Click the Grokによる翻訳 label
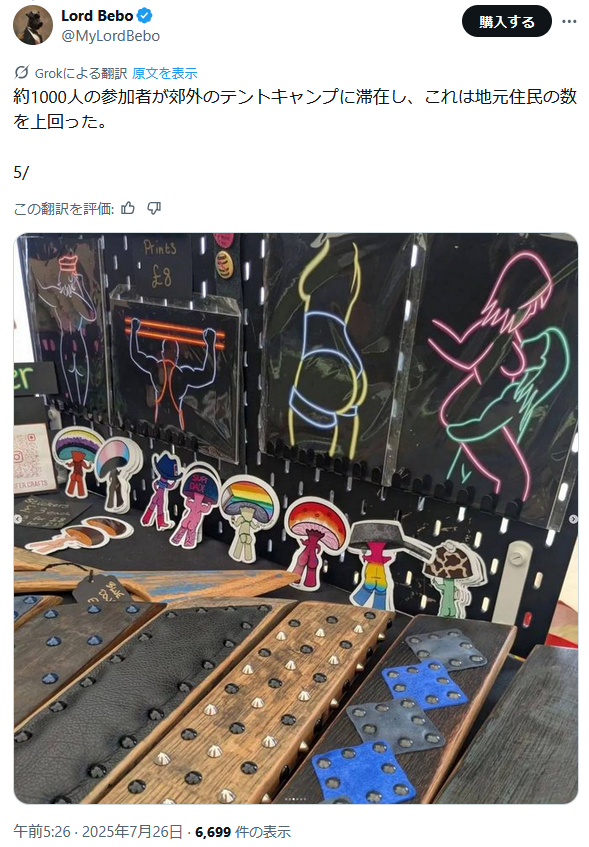Image resolution: width=589 pixels, height=847 pixels. pos(81,73)
